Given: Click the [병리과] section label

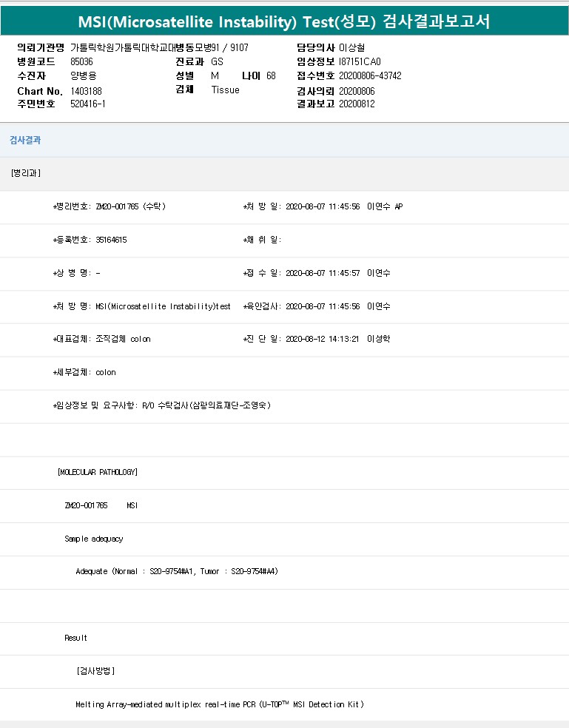Looking at the screenshot, I should click(26, 173).
